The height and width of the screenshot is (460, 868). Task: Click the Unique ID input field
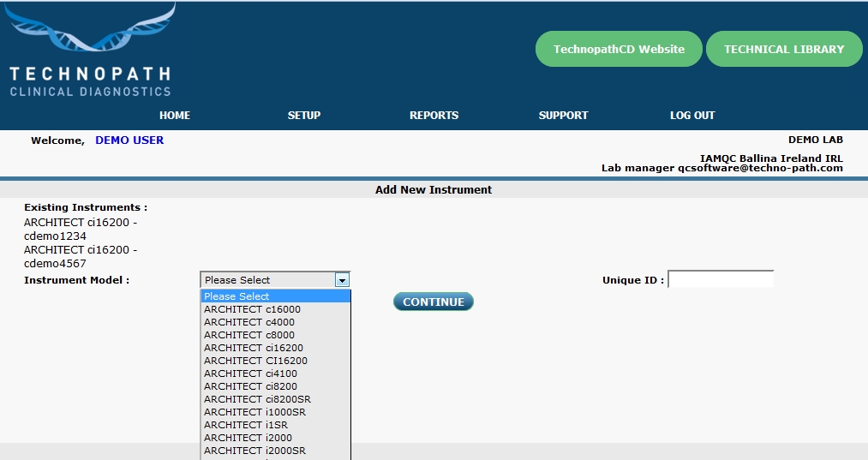(x=721, y=279)
